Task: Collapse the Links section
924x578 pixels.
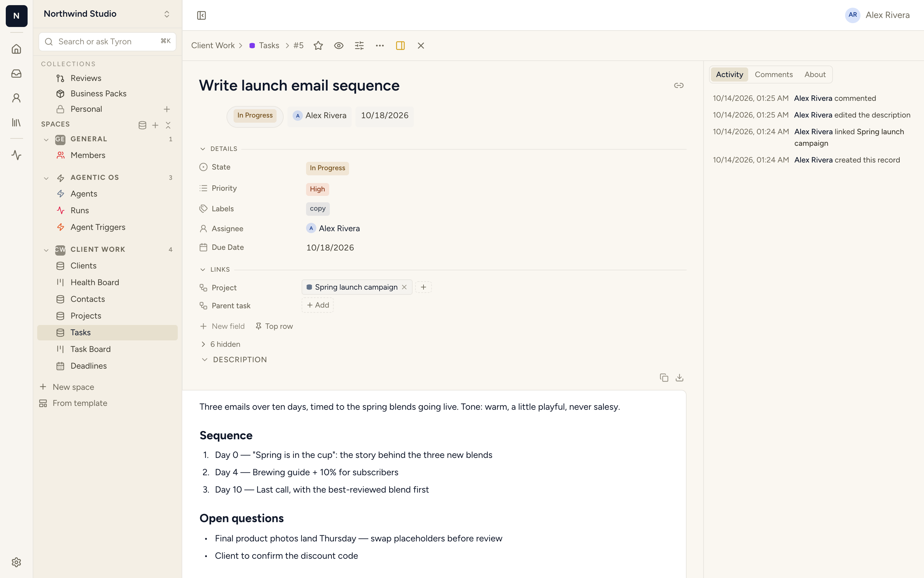Action: pyautogui.click(x=203, y=269)
